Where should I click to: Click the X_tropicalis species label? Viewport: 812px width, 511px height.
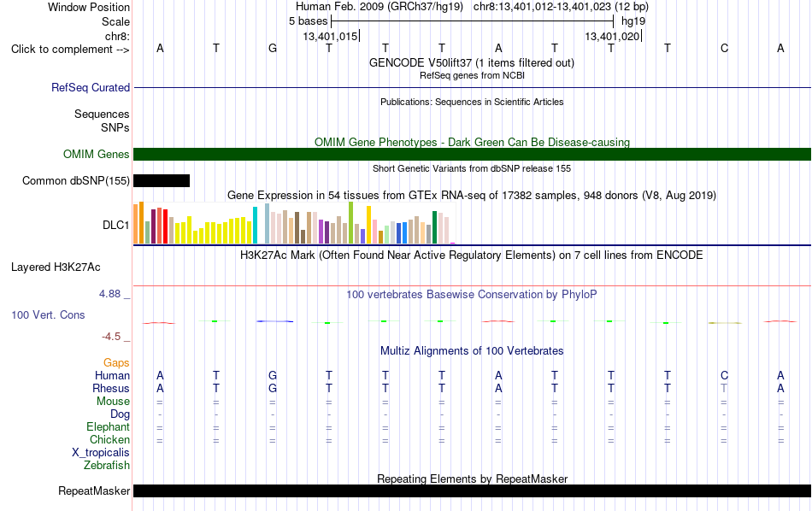[x=101, y=453]
